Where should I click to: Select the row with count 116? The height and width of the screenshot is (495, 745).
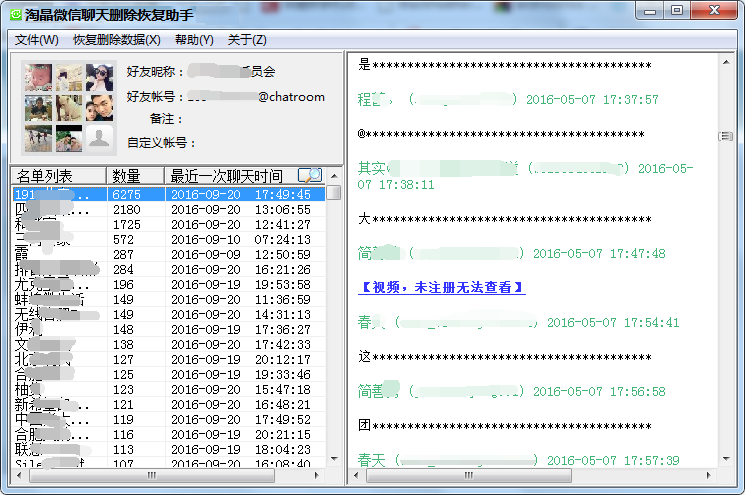tap(169, 435)
